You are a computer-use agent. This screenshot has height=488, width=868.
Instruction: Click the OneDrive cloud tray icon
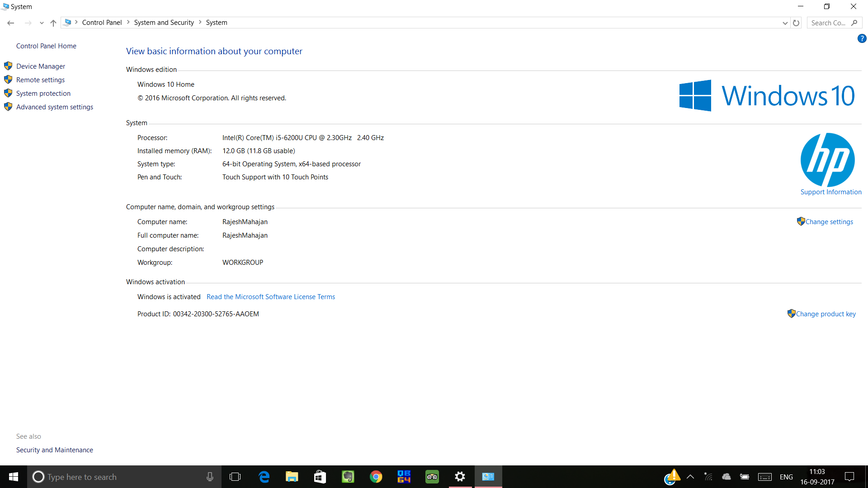click(x=726, y=477)
